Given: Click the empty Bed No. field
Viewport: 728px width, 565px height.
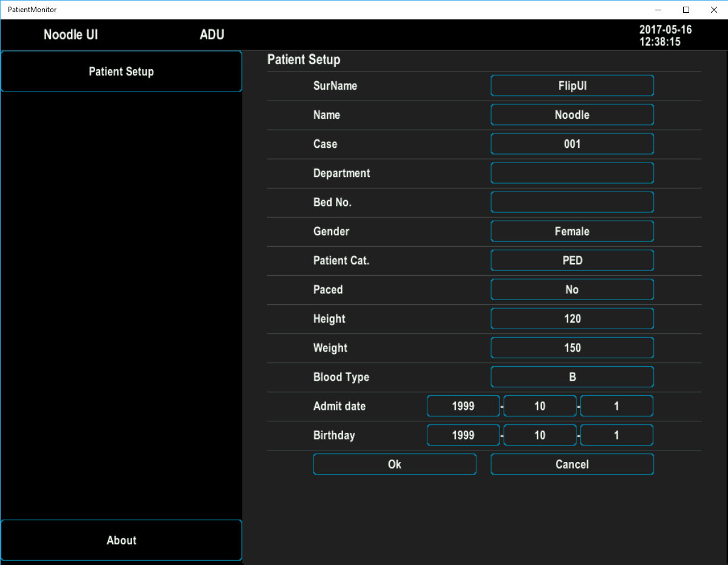Looking at the screenshot, I should point(572,202).
